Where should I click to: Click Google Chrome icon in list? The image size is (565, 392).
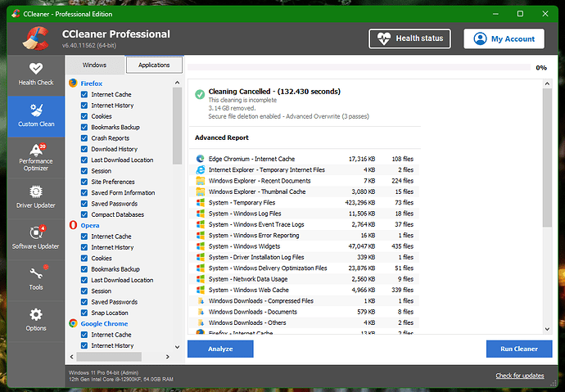[73, 323]
